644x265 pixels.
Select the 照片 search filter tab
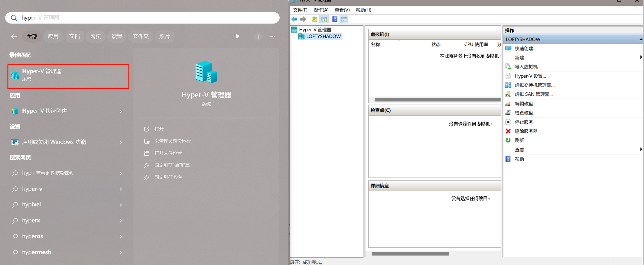tap(164, 36)
